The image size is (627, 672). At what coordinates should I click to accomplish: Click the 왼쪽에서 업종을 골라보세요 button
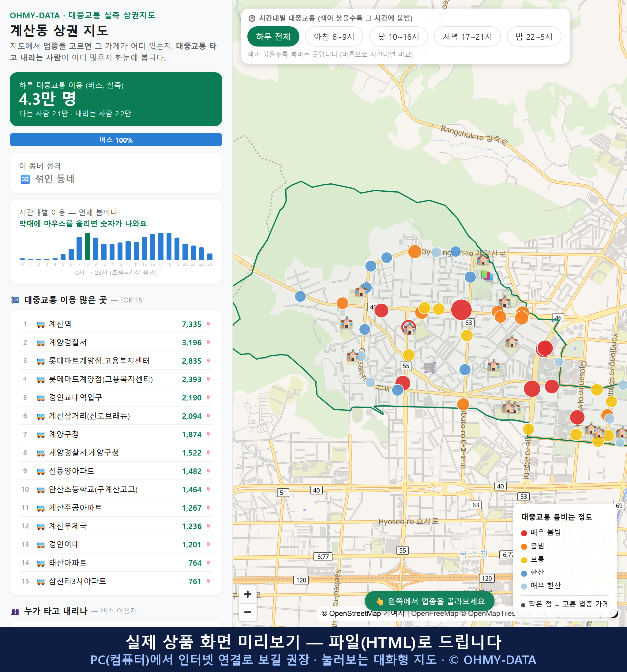429,601
